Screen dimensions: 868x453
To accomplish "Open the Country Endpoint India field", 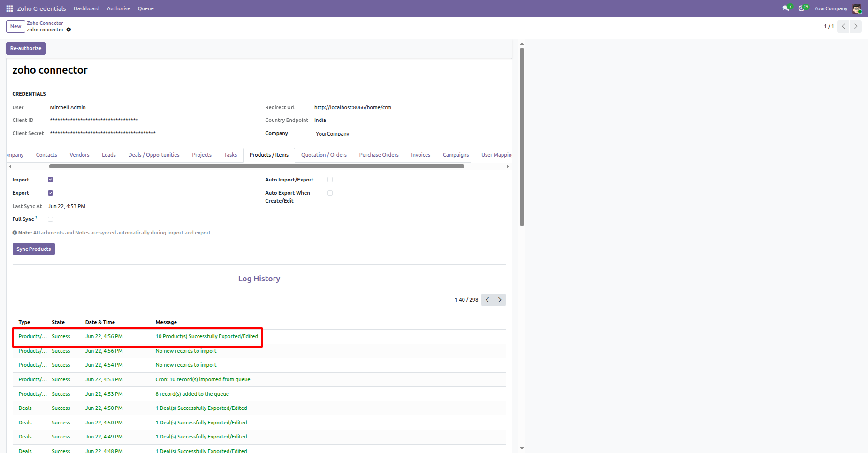I will pyautogui.click(x=320, y=120).
